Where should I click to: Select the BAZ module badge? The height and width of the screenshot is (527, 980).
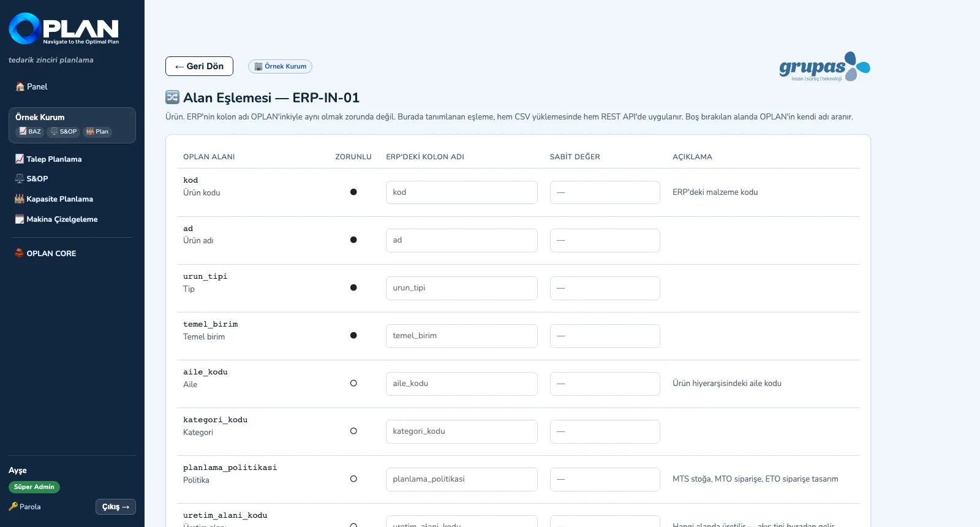(x=30, y=131)
